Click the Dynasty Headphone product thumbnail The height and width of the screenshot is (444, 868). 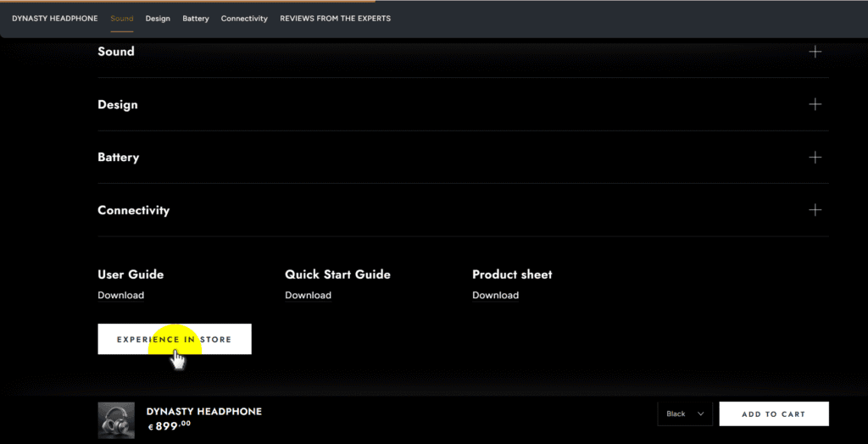pyautogui.click(x=116, y=419)
